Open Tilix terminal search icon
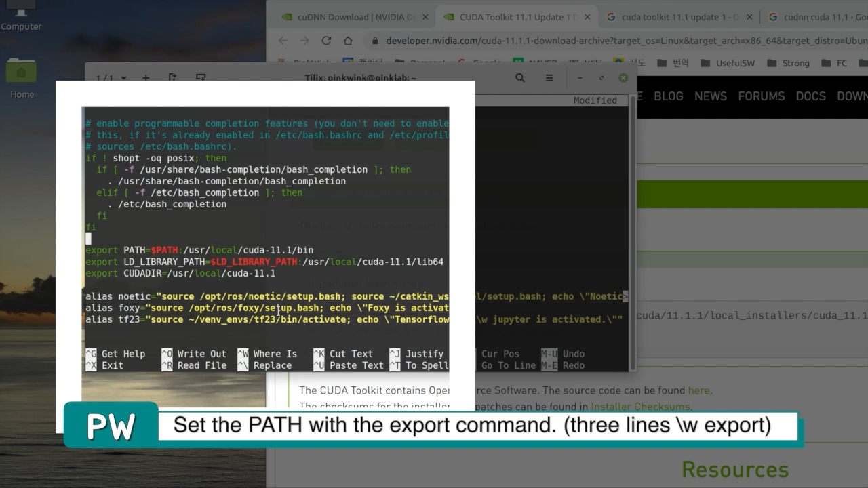868x488 pixels. 520,78
